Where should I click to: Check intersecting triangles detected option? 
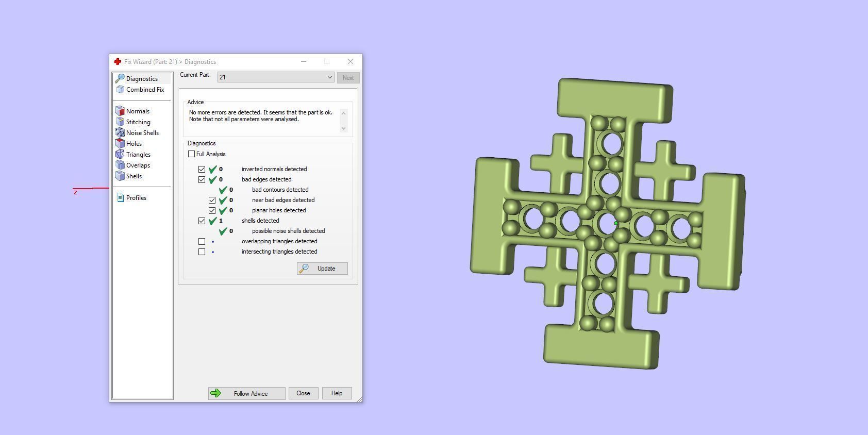coord(202,252)
